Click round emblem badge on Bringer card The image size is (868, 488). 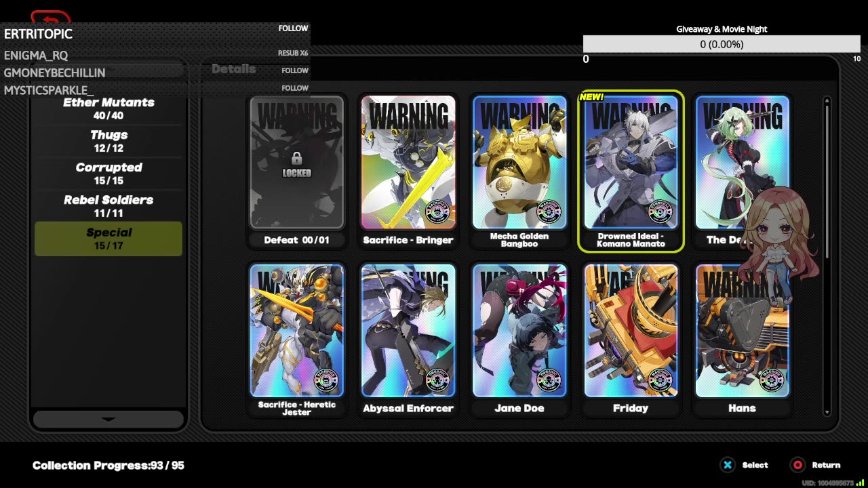pos(438,211)
